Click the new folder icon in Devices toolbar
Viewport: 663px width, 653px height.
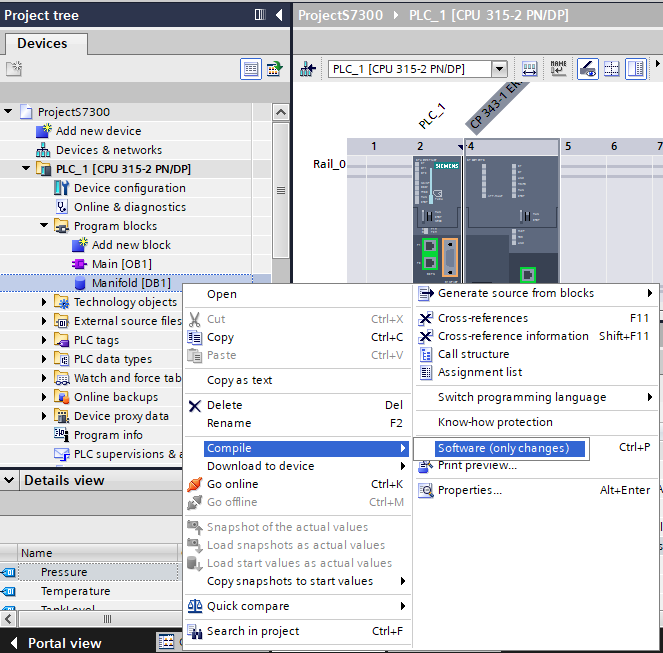14,69
